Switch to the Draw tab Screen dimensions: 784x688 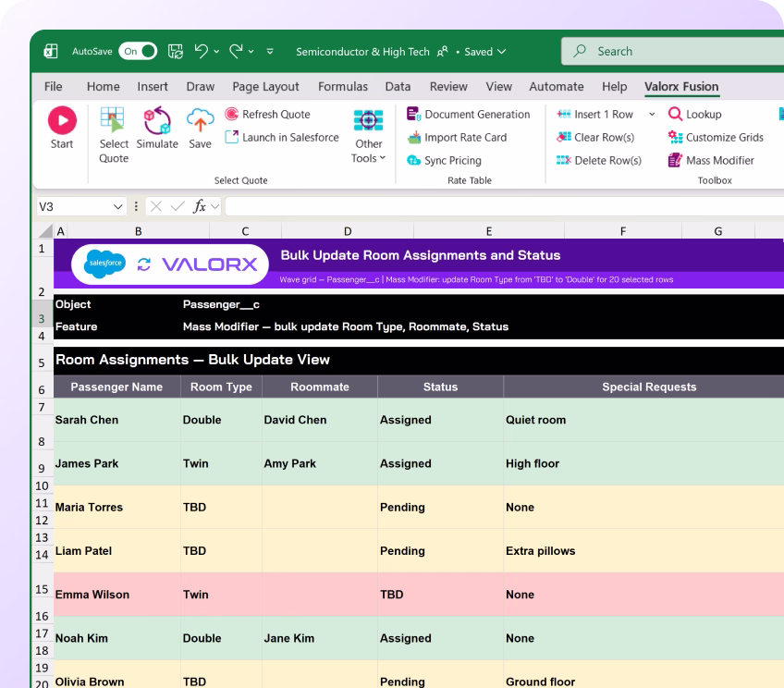[201, 87]
